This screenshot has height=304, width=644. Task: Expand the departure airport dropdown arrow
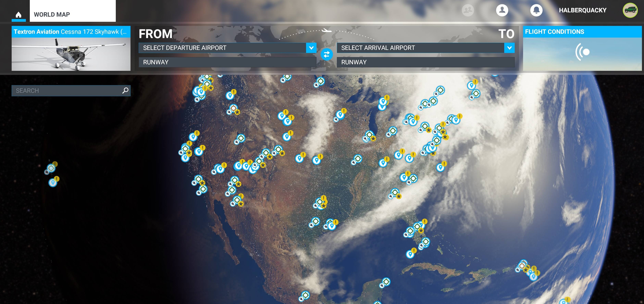point(311,48)
